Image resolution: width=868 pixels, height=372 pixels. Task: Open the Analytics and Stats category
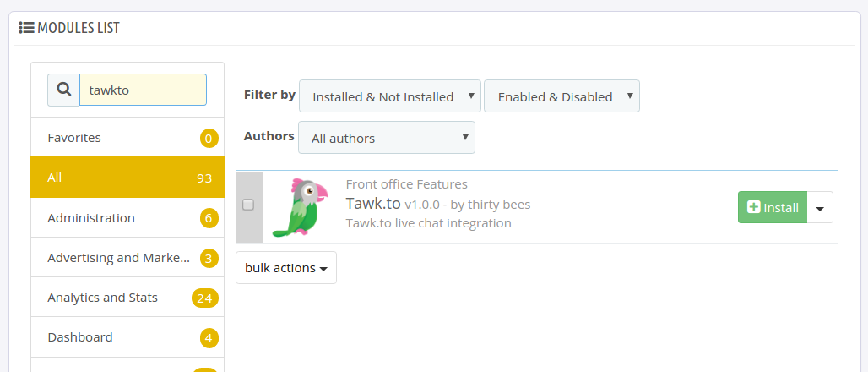pyautogui.click(x=127, y=298)
